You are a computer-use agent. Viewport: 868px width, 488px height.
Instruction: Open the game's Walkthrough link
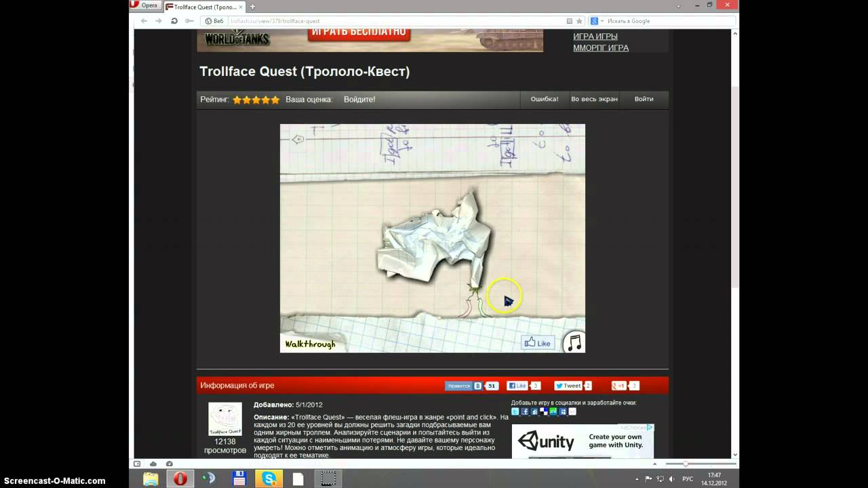tap(310, 344)
